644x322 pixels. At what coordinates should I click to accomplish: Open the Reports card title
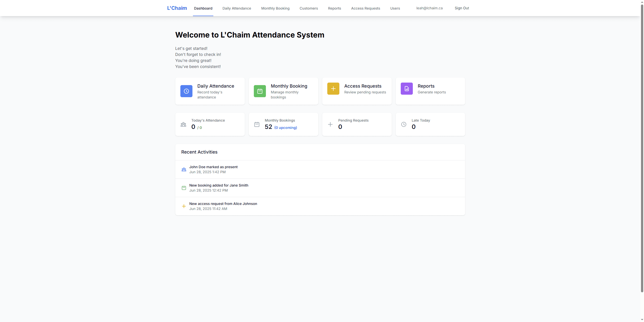(x=426, y=86)
